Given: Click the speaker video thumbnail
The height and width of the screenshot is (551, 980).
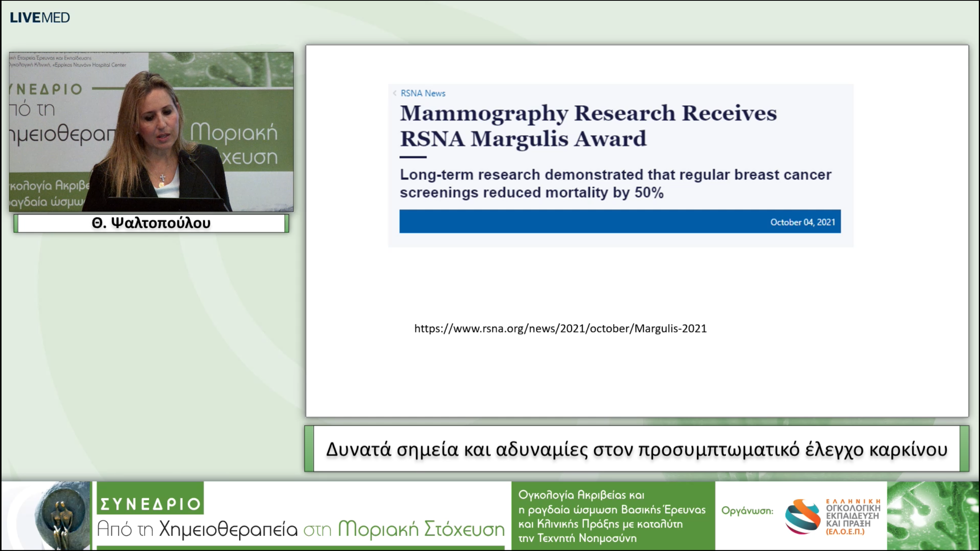Looking at the screenshot, I should (x=151, y=132).
